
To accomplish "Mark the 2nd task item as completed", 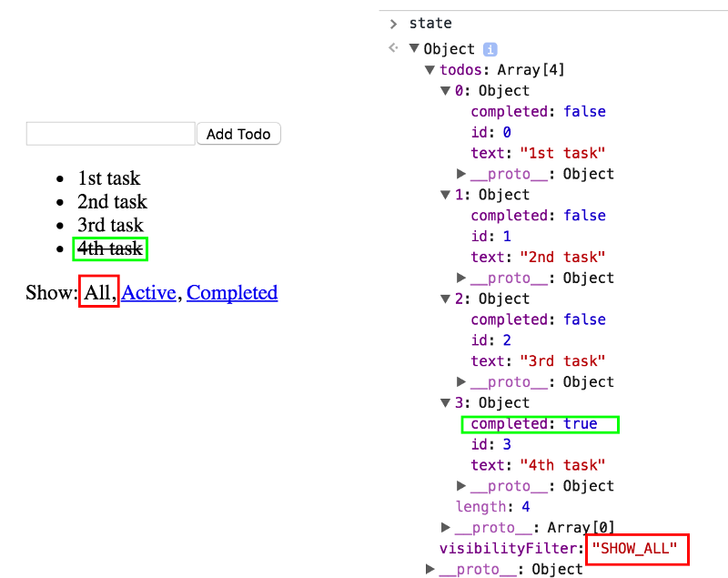I will pyautogui.click(x=112, y=202).
